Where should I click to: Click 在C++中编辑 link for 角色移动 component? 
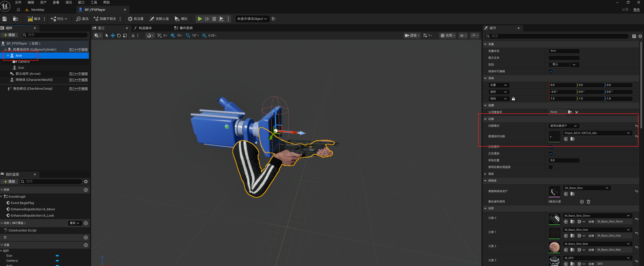78,89
